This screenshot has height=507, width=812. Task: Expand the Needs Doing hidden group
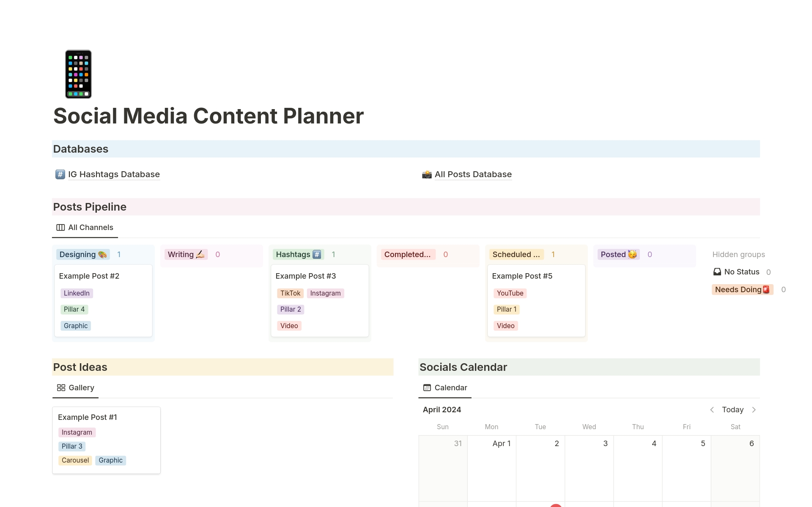[742, 288]
